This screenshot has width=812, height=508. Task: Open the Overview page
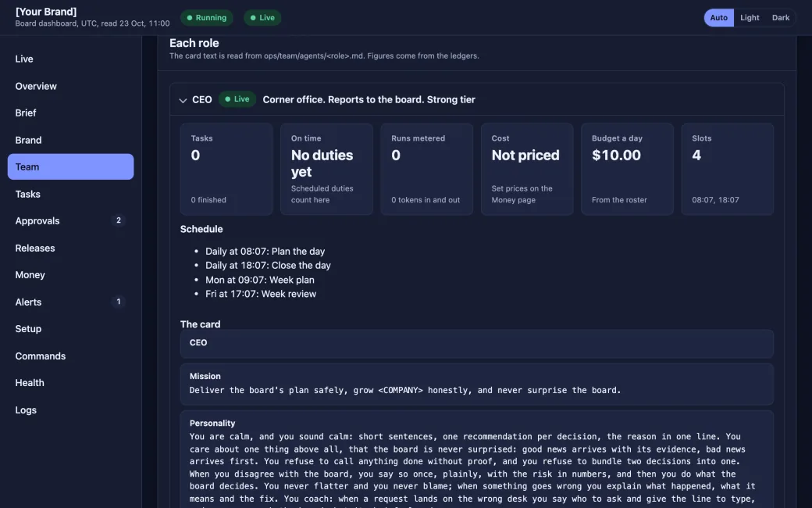coord(70,86)
